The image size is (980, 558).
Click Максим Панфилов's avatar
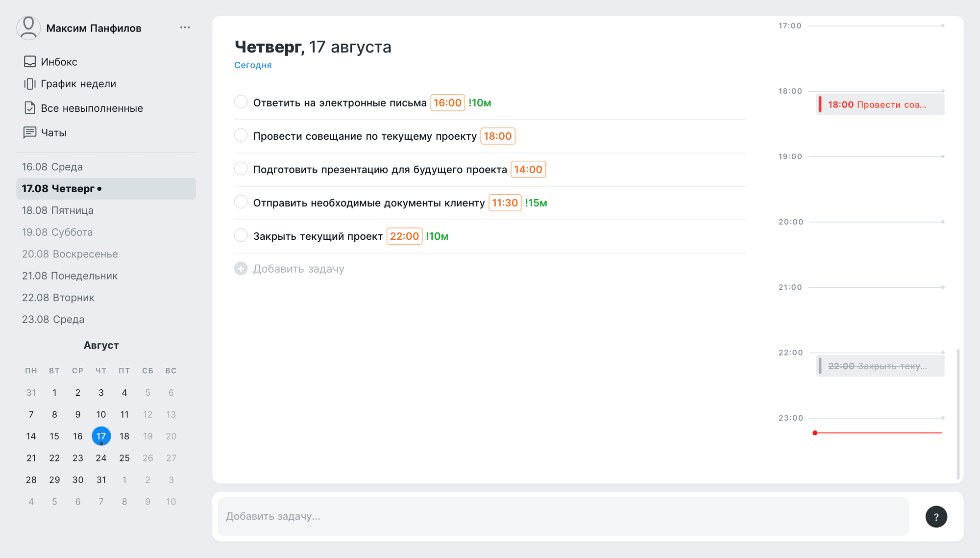(x=28, y=28)
